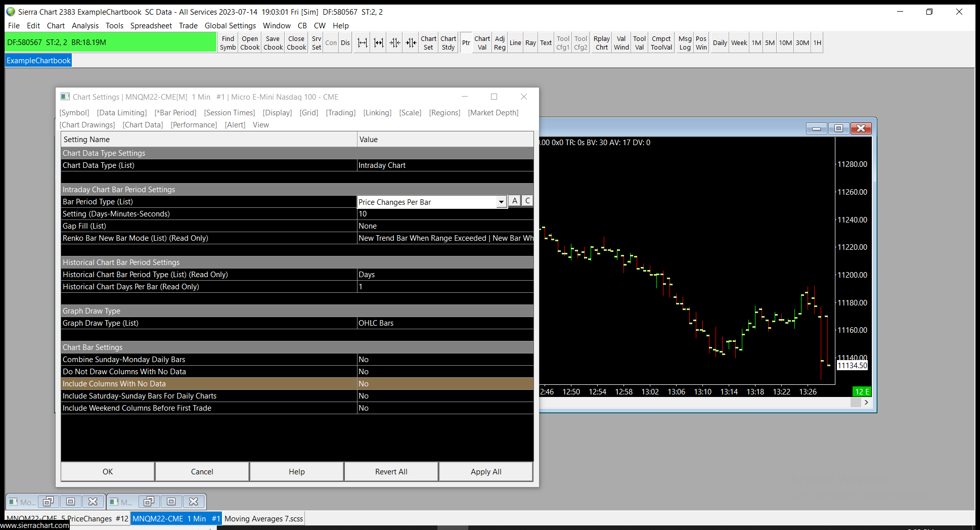Open the Gap Fill None value list

[445, 226]
